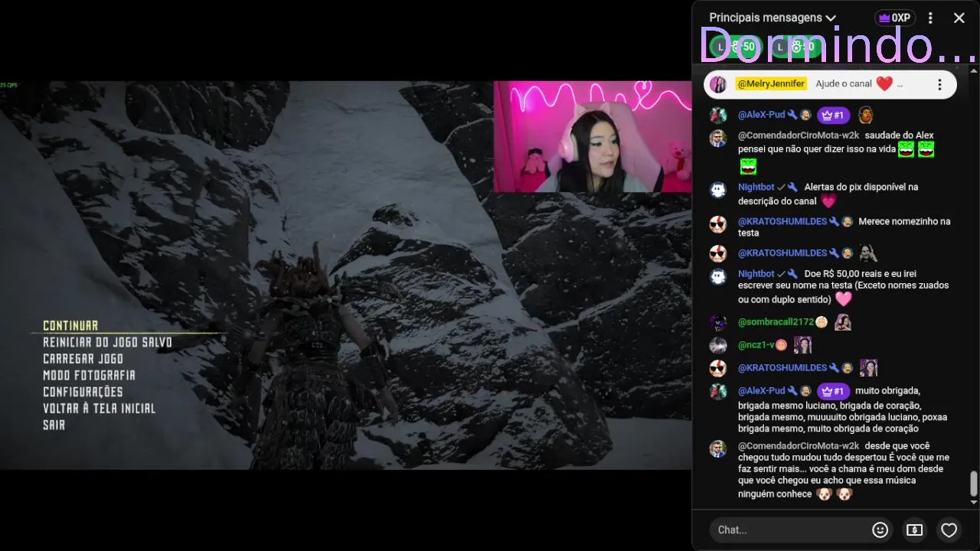This screenshot has height=551, width=980.
Task: Open CONFIGURAÇÕES in the game menu
Action: coord(83,392)
